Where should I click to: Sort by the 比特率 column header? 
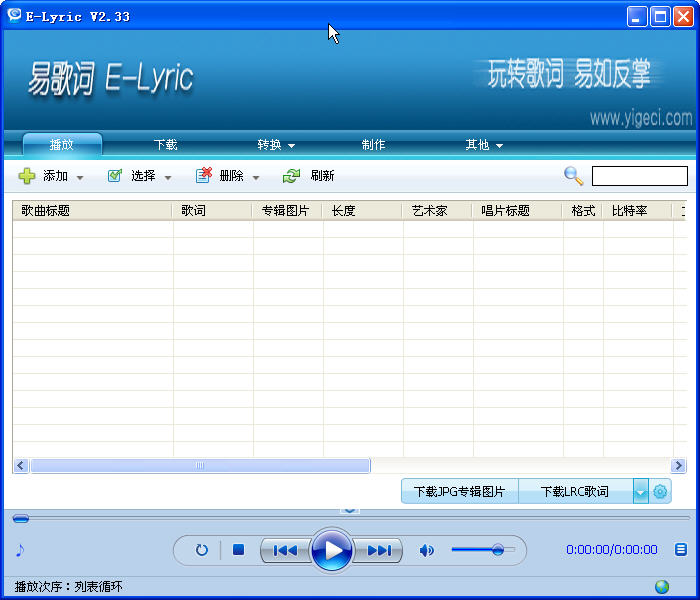click(638, 210)
